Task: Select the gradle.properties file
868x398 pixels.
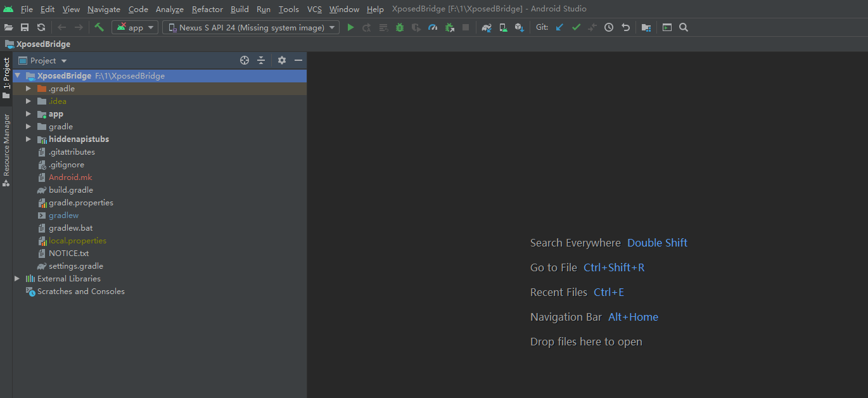Action: (x=81, y=203)
